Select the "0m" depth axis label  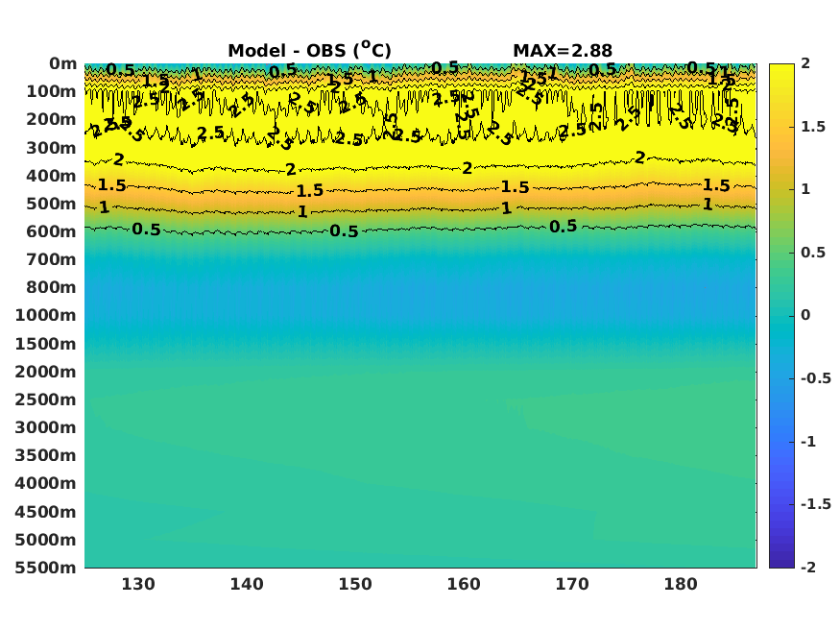[x=63, y=63]
